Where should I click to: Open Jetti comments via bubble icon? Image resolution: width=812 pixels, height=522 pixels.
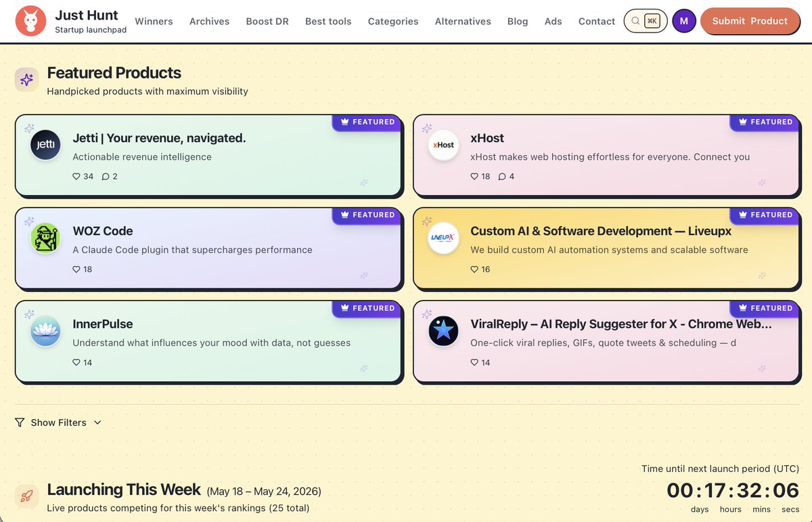tap(106, 176)
